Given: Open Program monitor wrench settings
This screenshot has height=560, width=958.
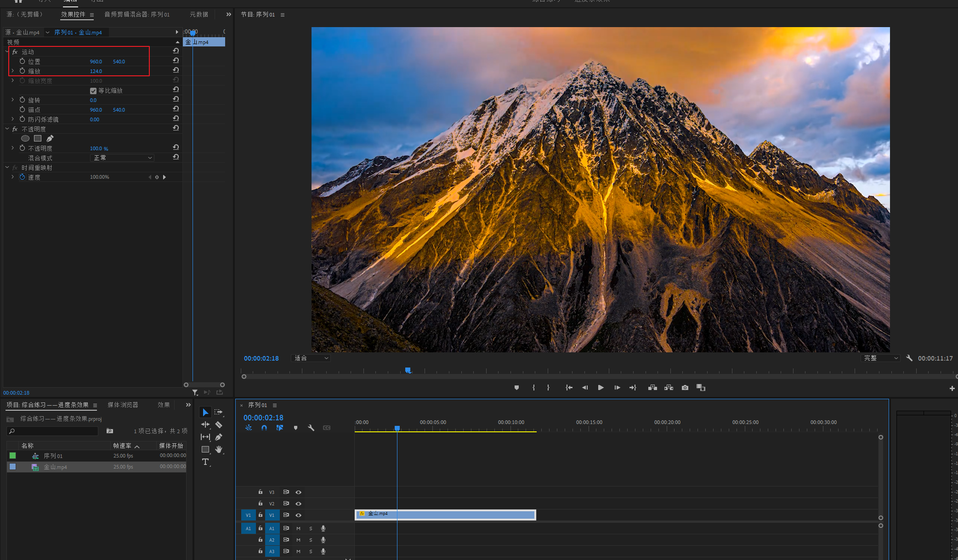Looking at the screenshot, I should pyautogui.click(x=909, y=358).
